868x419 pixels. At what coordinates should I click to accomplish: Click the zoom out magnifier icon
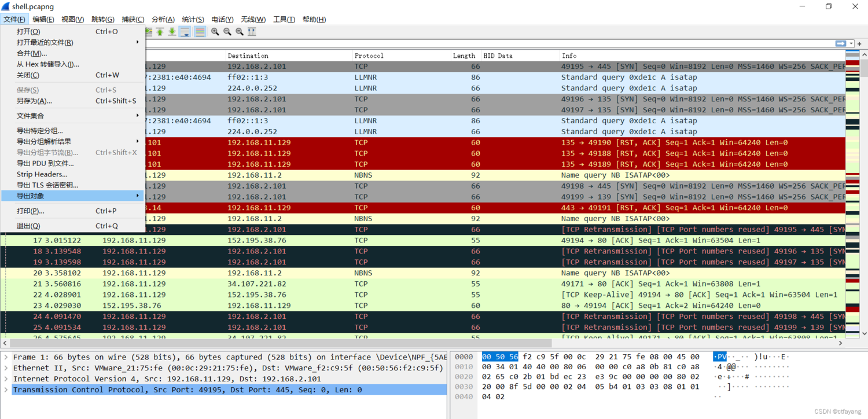click(227, 32)
